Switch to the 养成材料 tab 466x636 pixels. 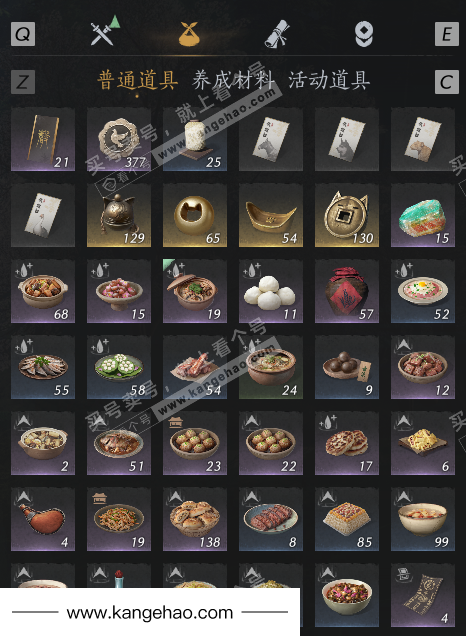coord(233,80)
